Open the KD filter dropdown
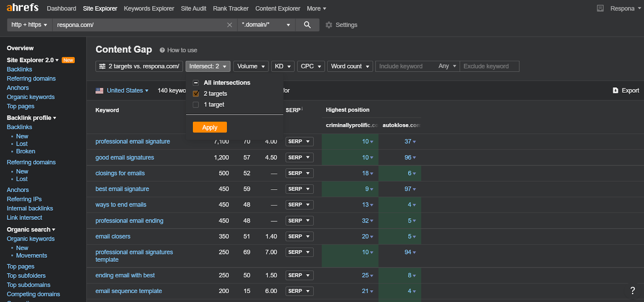Image resolution: width=644 pixels, height=302 pixels. pyautogui.click(x=283, y=66)
